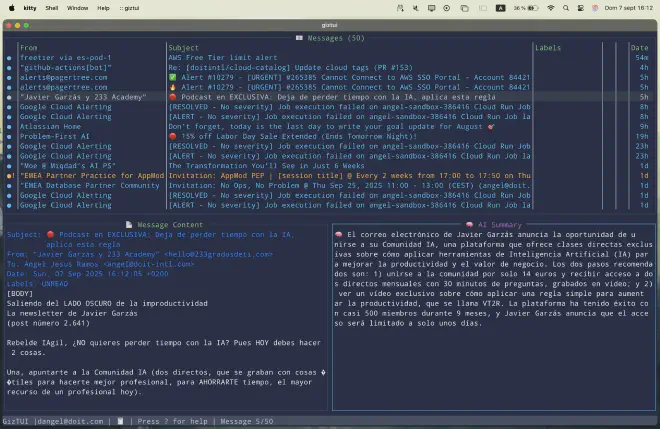Click the 'Date' column header
Image resolution: width=660 pixels, height=429 pixels.
[x=639, y=48]
